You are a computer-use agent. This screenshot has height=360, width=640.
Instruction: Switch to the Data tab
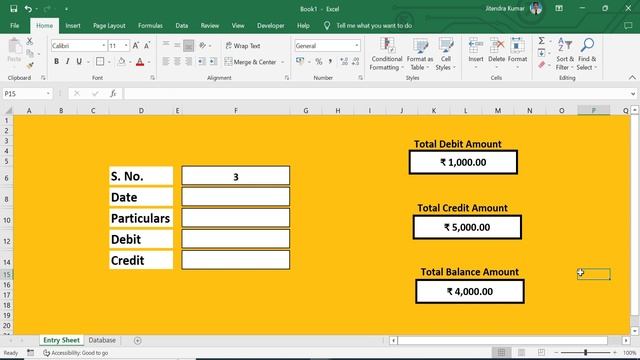(x=182, y=25)
